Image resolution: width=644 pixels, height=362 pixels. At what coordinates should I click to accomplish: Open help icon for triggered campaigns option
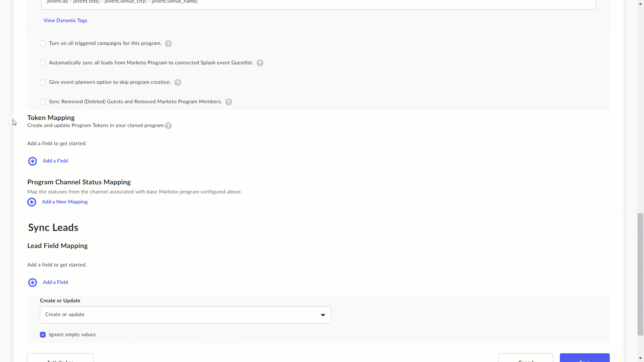coord(168,44)
